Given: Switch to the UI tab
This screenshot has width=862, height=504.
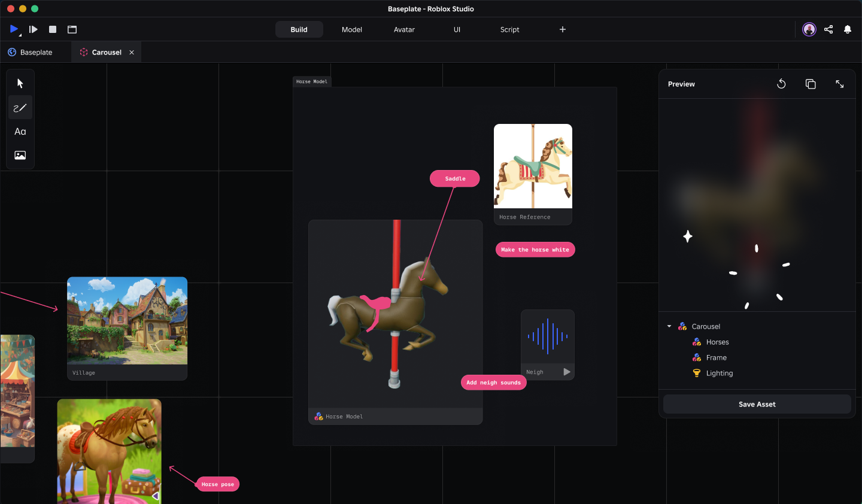Looking at the screenshot, I should (457, 29).
